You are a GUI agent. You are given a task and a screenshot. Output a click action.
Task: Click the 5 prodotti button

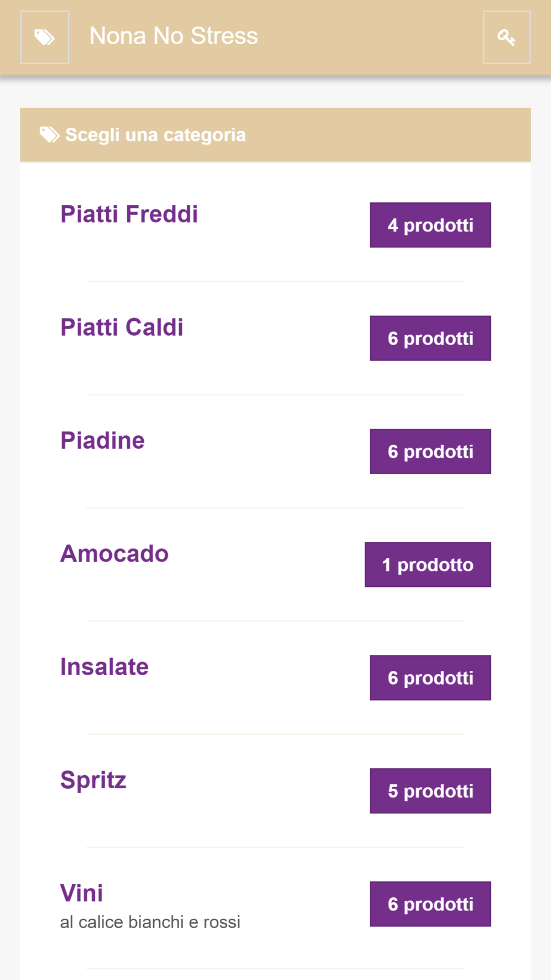[x=430, y=791]
